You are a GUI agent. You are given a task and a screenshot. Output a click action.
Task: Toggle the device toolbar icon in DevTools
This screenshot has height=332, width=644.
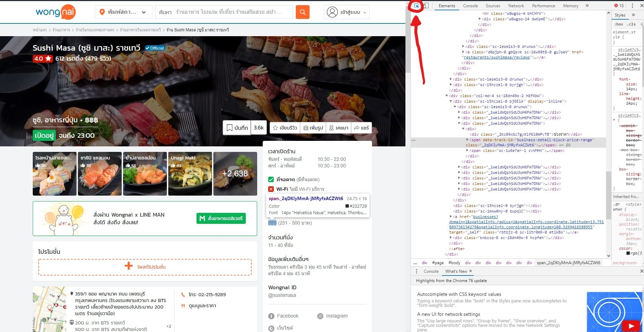point(426,6)
